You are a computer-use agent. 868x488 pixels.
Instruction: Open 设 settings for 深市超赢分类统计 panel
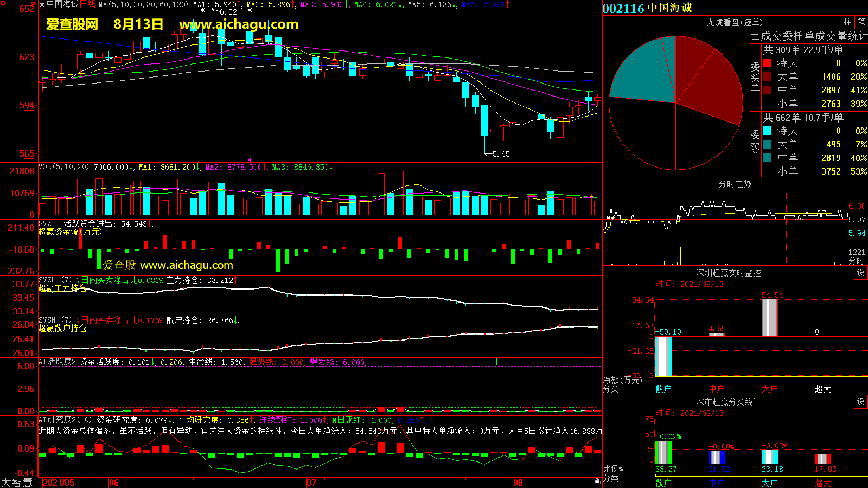tap(861, 402)
